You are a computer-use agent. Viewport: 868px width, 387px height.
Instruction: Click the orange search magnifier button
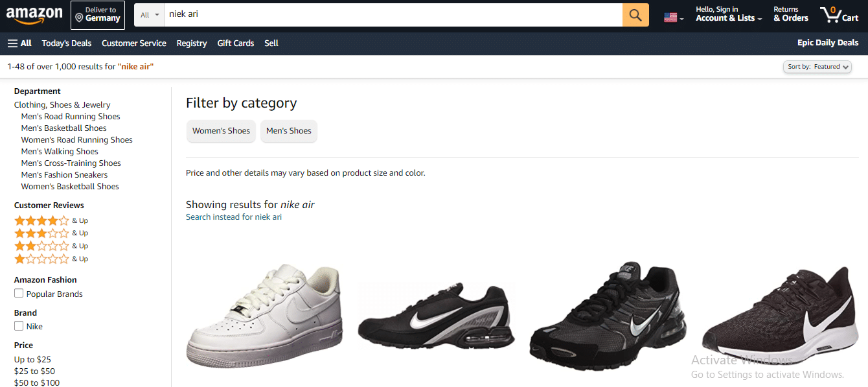[635, 15]
